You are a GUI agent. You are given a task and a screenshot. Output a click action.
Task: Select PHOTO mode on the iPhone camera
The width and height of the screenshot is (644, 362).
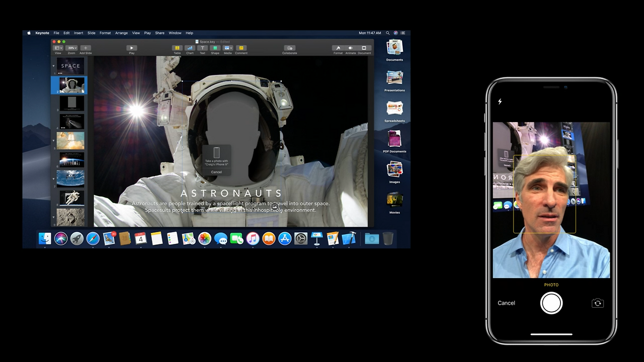click(x=551, y=285)
